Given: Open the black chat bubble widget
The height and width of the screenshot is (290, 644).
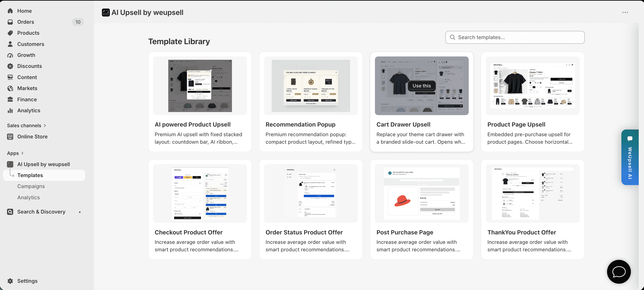Looking at the screenshot, I should (619, 272).
